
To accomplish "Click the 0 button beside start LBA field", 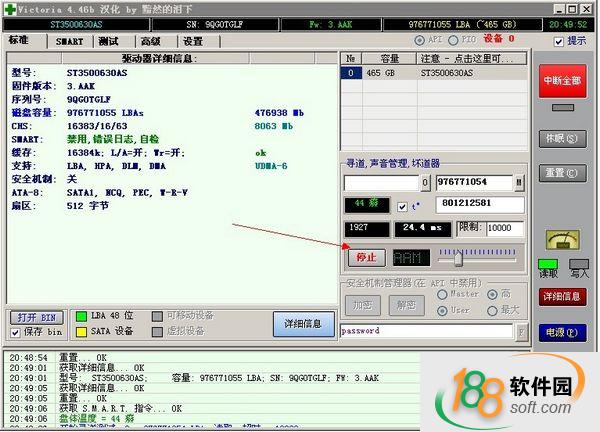I will click(x=425, y=183).
